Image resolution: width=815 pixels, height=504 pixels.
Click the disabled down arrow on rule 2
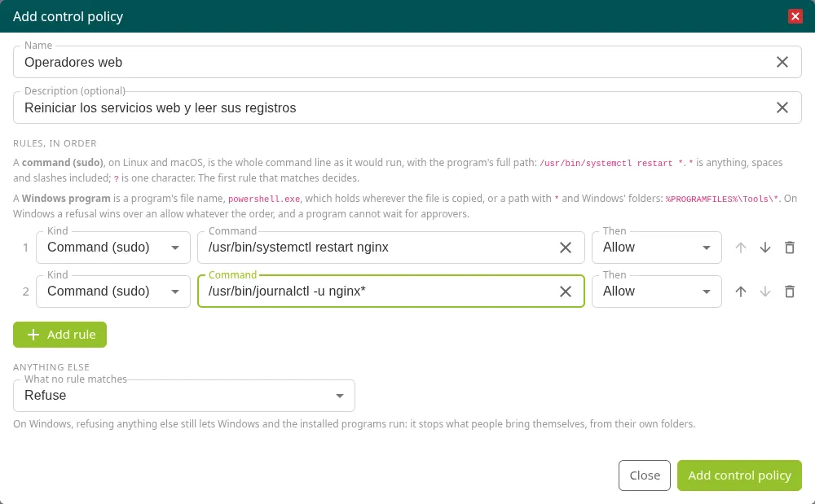coord(765,291)
